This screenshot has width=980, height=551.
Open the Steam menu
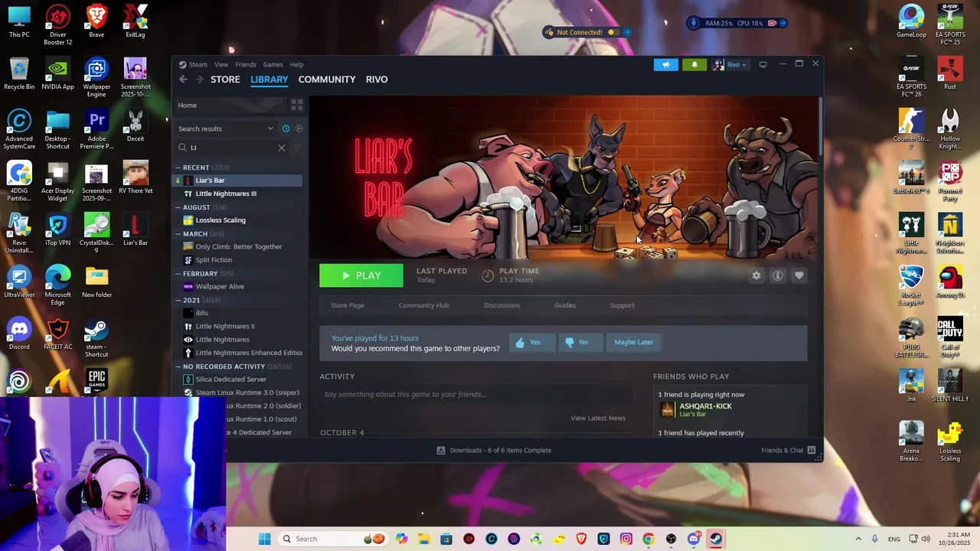(x=198, y=64)
